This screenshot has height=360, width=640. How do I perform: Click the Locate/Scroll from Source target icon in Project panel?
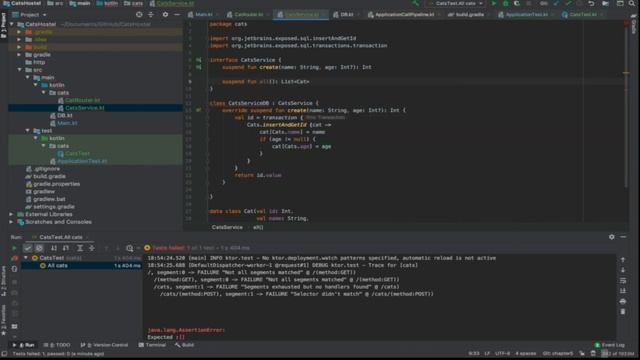tap(139, 15)
